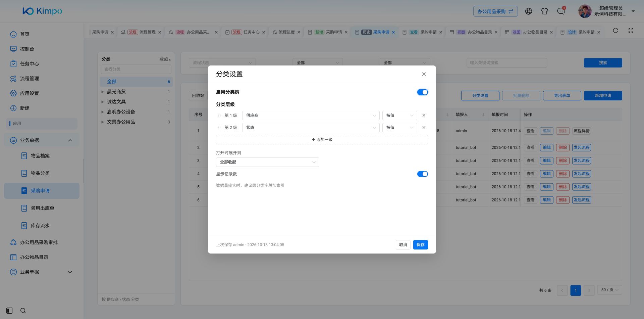
Task: Click the fullscreen expand icon
Action: 631,30
